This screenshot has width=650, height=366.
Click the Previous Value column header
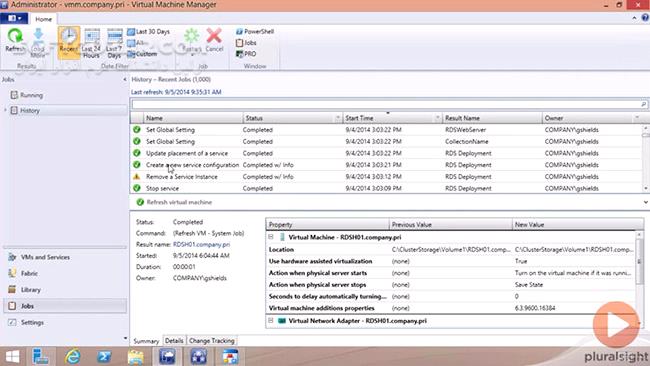[x=451, y=224]
